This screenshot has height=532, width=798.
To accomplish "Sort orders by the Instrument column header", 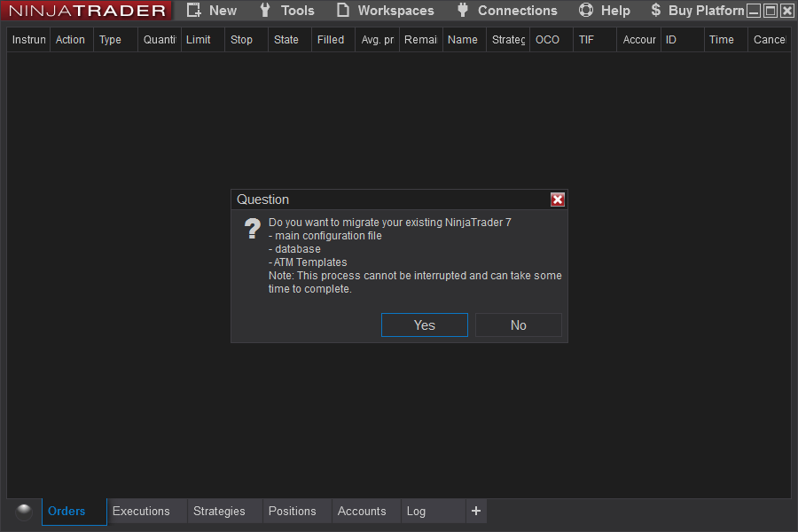I will (27, 39).
